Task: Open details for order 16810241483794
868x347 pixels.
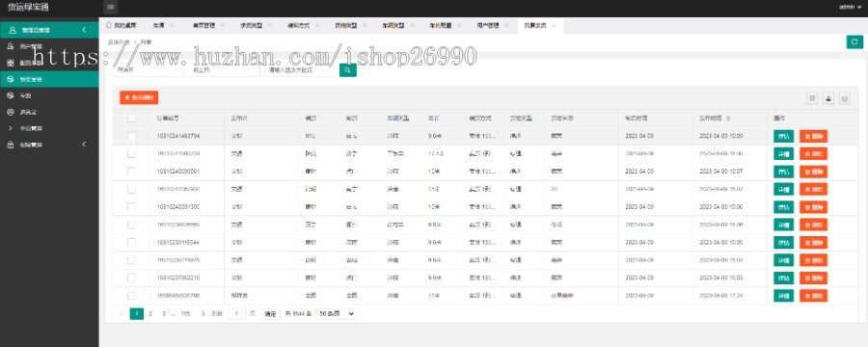Action: point(783,136)
